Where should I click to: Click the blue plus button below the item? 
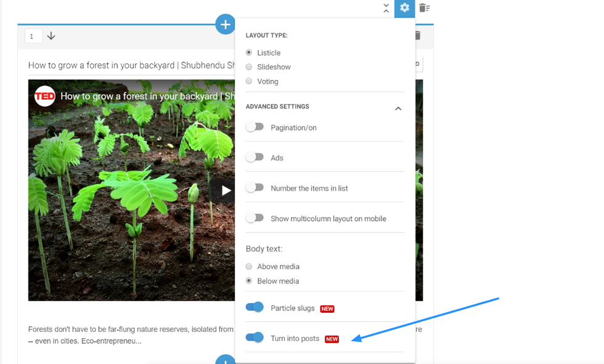click(226, 360)
